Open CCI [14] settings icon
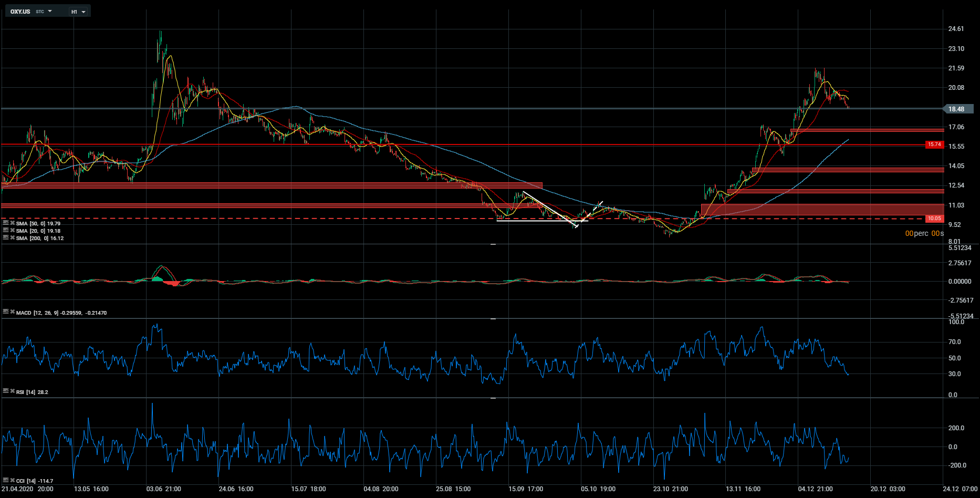The image size is (980, 498). click(x=5, y=480)
